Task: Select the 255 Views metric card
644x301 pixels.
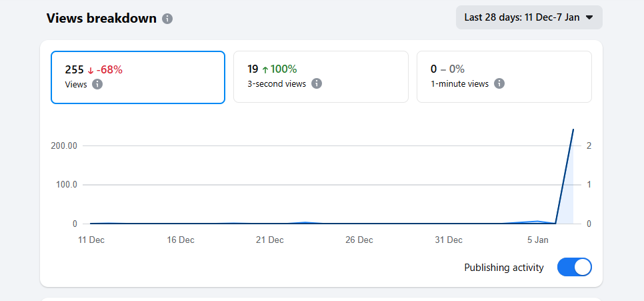Action: (x=137, y=77)
